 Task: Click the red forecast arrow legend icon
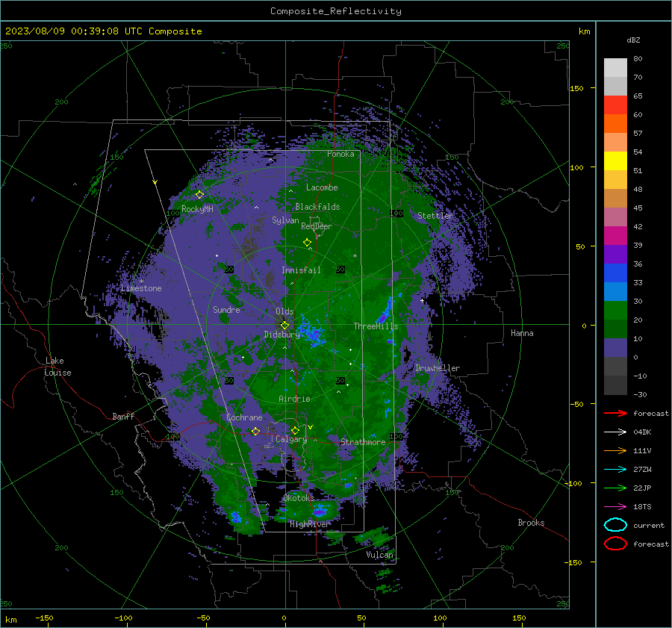[x=615, y=413]
